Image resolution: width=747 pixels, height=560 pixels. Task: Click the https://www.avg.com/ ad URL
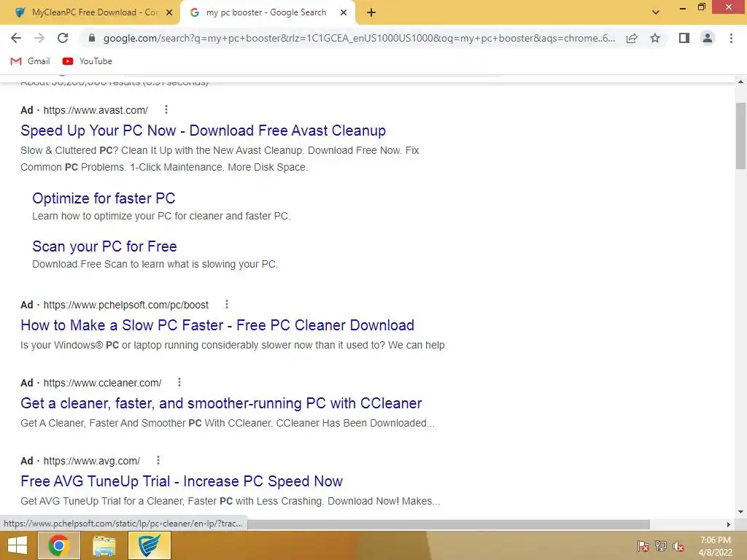point(91,461)
